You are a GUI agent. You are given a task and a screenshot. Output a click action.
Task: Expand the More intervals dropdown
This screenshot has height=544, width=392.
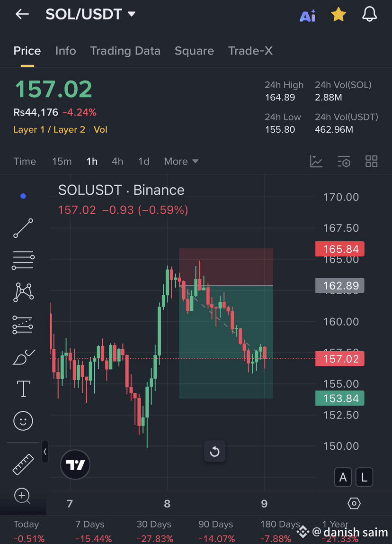181,161
